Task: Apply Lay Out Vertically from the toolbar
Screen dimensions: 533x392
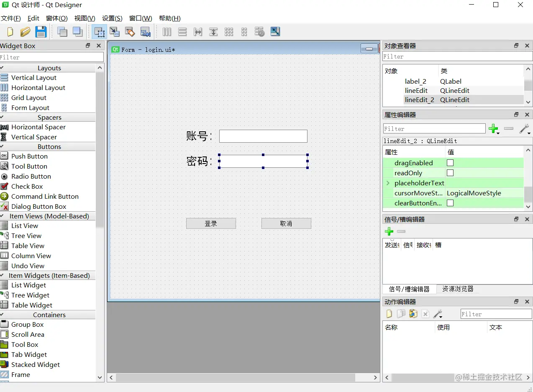Action: click(x=182, y=32)
